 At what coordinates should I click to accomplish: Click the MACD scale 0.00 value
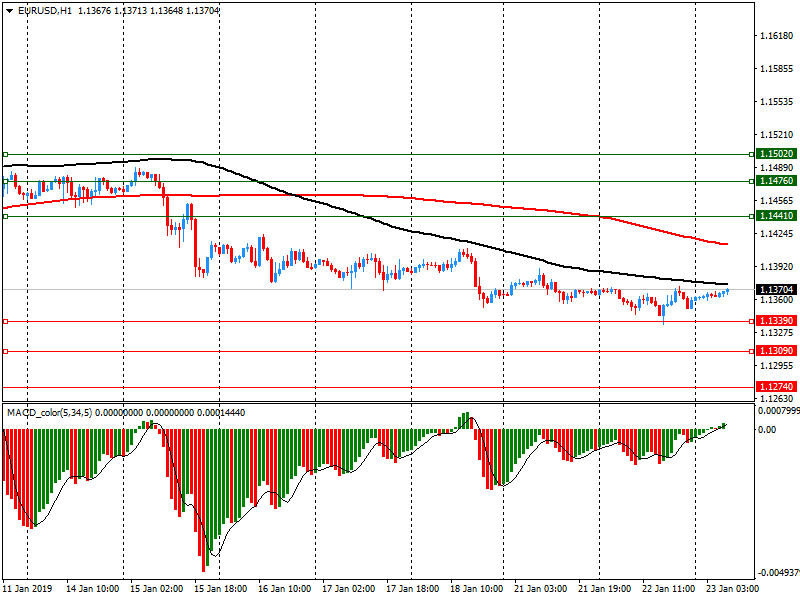[767, 430]
